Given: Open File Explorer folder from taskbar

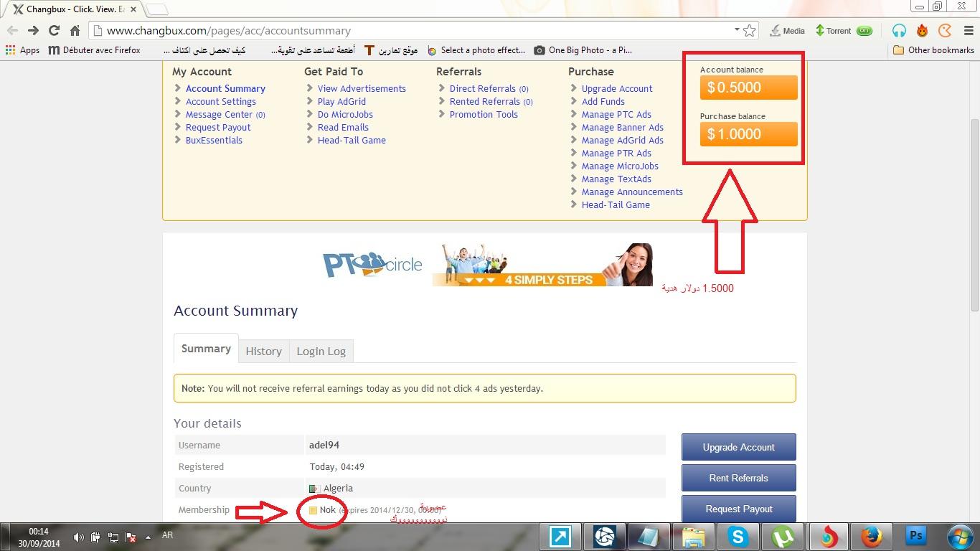Looking at the screenshot, I should (693, 537).
